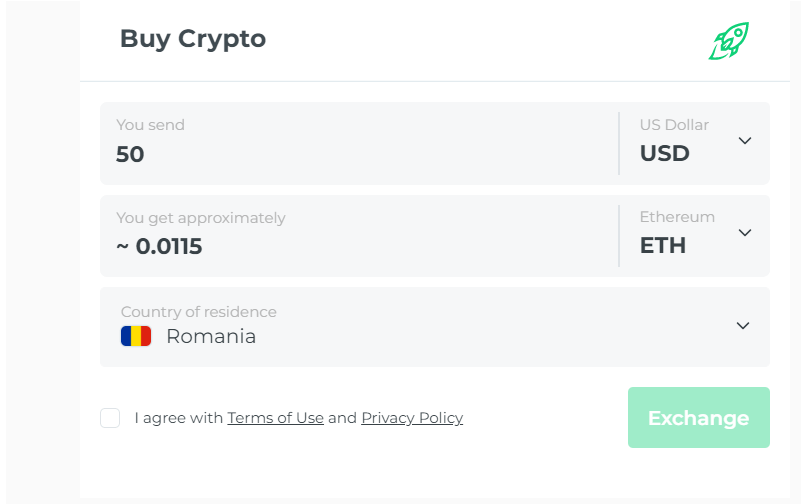Click the Romania flag icon
The height and width of the screenshot is (504, 801).
136,336
